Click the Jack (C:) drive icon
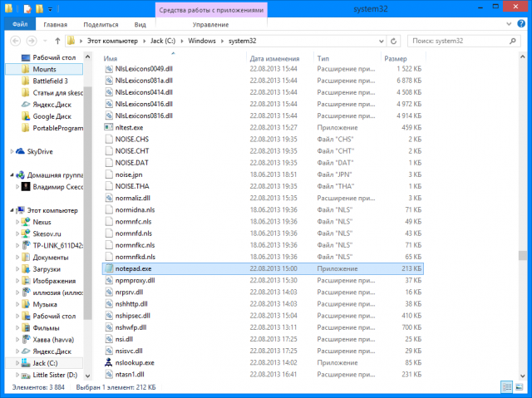532x398 pixels. [x=26, y=363]
